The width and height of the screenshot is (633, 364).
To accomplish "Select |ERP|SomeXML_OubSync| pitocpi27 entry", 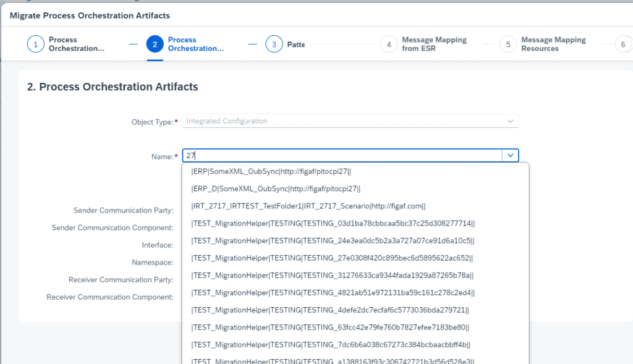I will pos(355,171).
